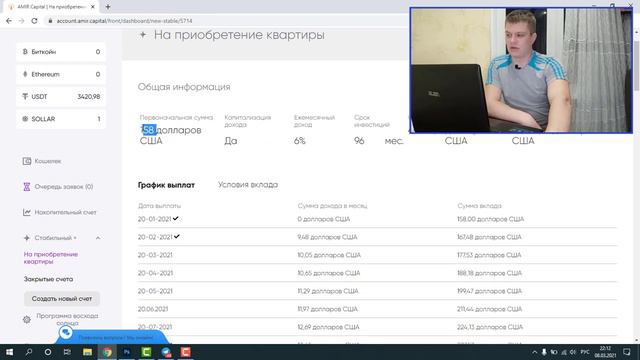640x360 pixels.
Task: Click the 6% monthly income value
Action: (x=300, y=141)
